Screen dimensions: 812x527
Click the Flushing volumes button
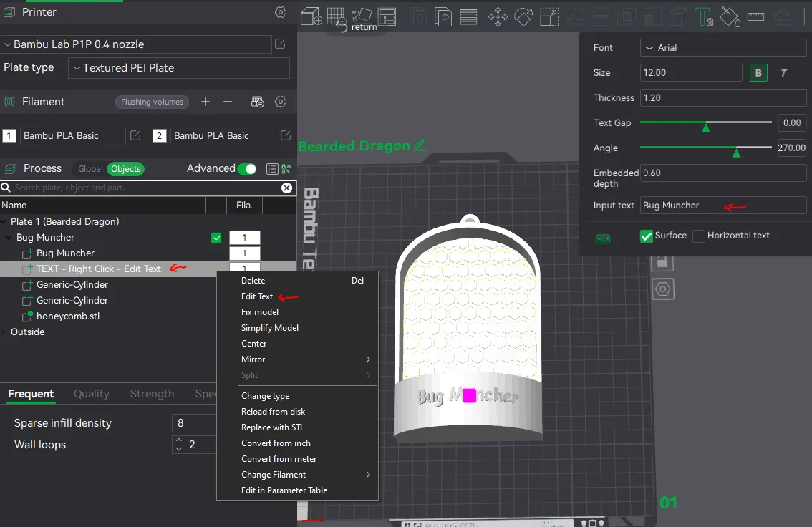coord(152,102)
